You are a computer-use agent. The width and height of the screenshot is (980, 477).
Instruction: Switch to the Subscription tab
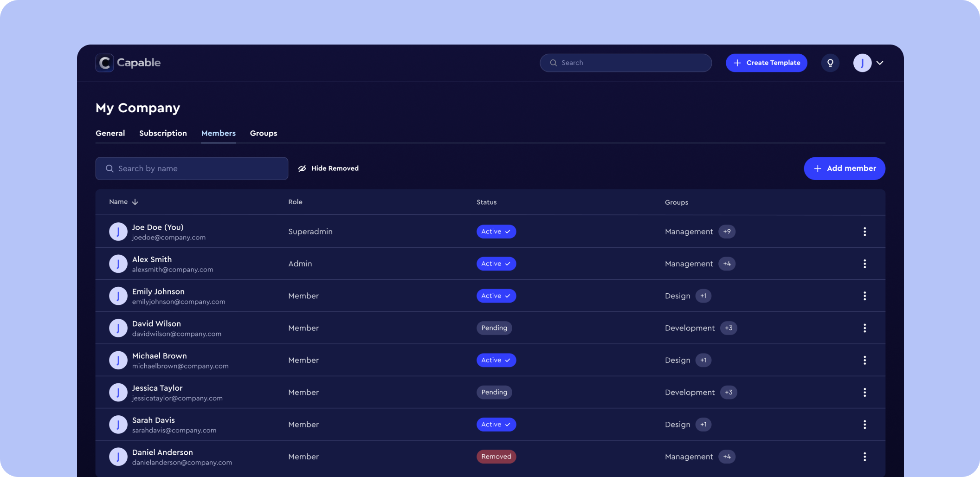pyautogui.click(x=163, y=133)
